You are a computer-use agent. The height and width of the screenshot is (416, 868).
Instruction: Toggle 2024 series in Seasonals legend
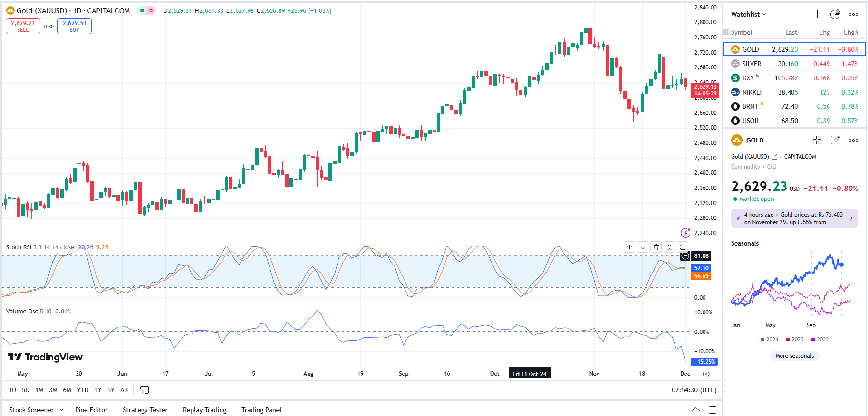pyautogui.click(x=769, y=340)
